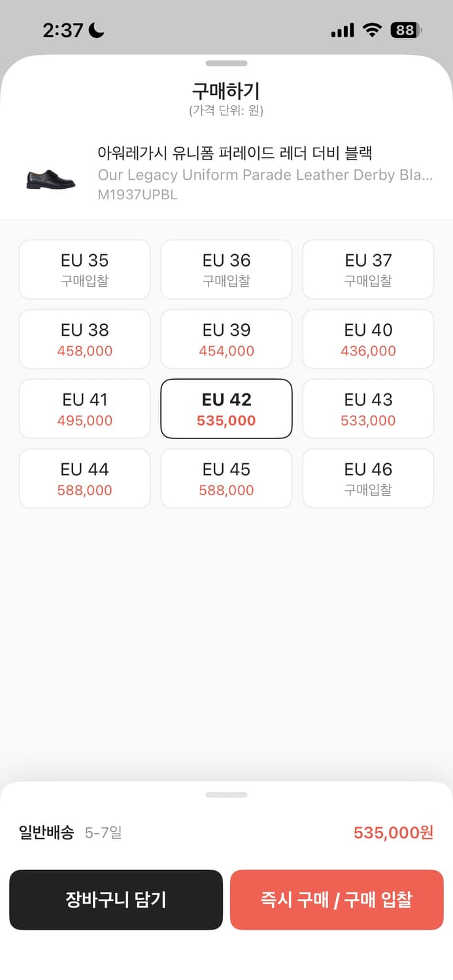
Task: Select size EU 40 priced 436,000
Action: pos(367,339)
